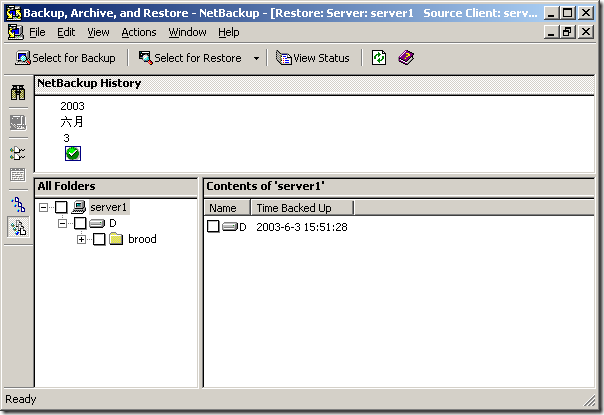Collapse the D drive tree node
604x415 pixels.
point(62,223)
